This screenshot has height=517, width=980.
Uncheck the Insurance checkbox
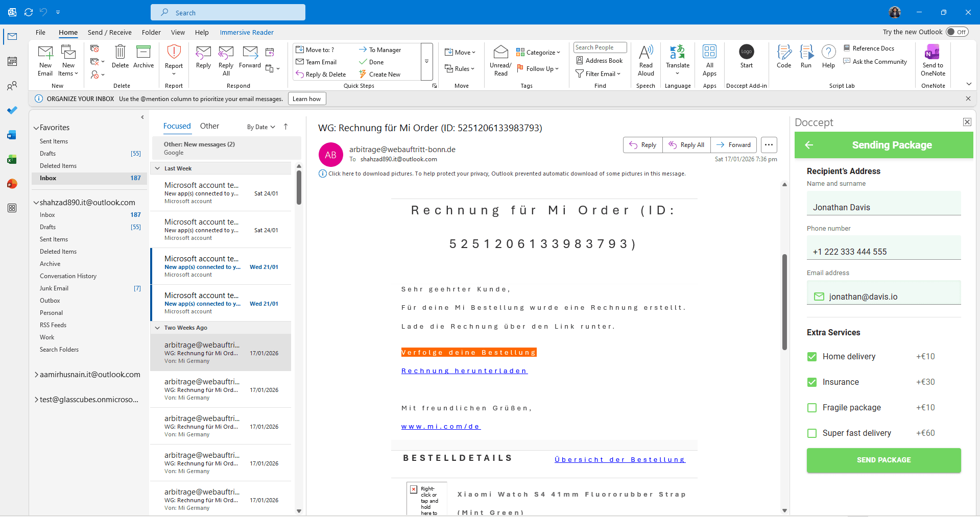(x=812, y=382)
